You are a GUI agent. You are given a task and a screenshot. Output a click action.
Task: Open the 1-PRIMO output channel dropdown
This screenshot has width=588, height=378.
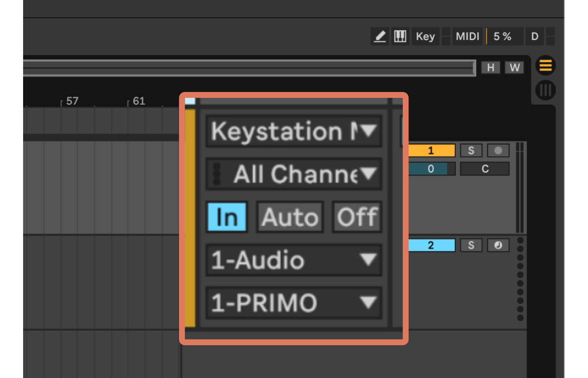click(294, 303)
